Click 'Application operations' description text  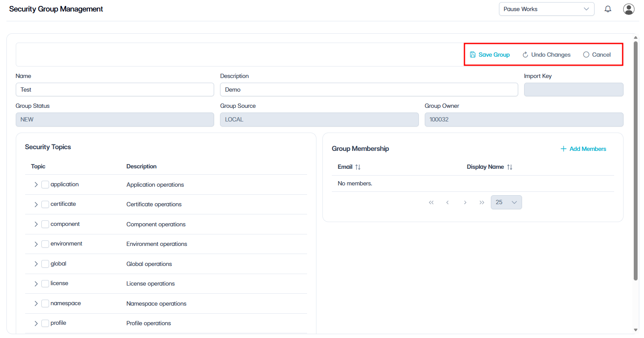point(155,185)
